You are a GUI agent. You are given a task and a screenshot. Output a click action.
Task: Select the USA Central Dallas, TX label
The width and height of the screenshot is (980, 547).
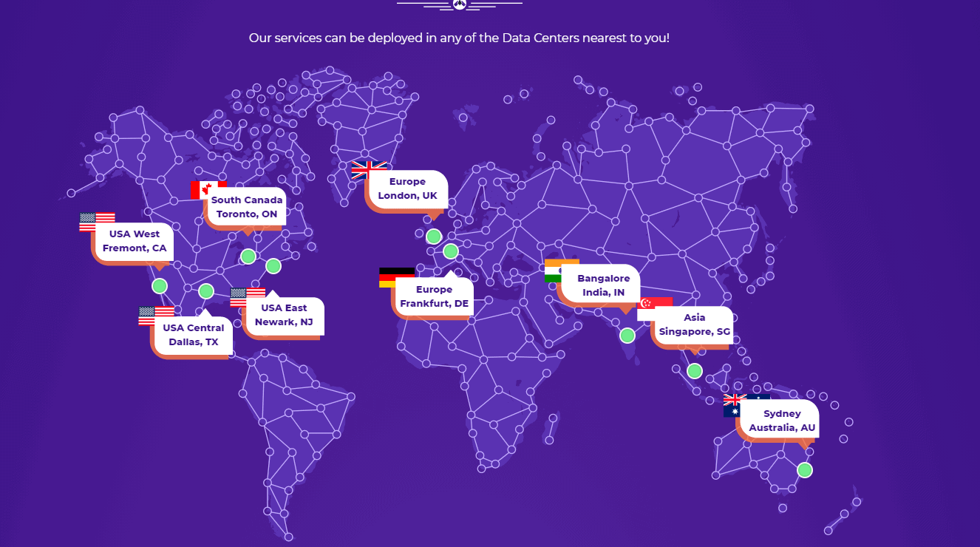(194, 335)
